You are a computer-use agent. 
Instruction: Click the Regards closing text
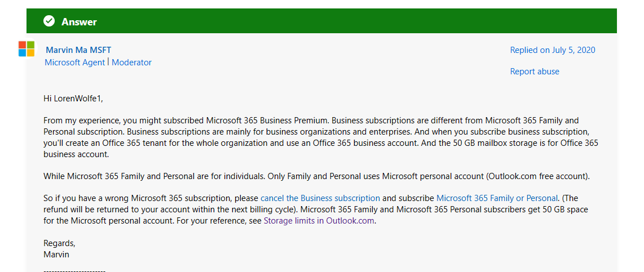pyautogui.click(x=60, y=243)
